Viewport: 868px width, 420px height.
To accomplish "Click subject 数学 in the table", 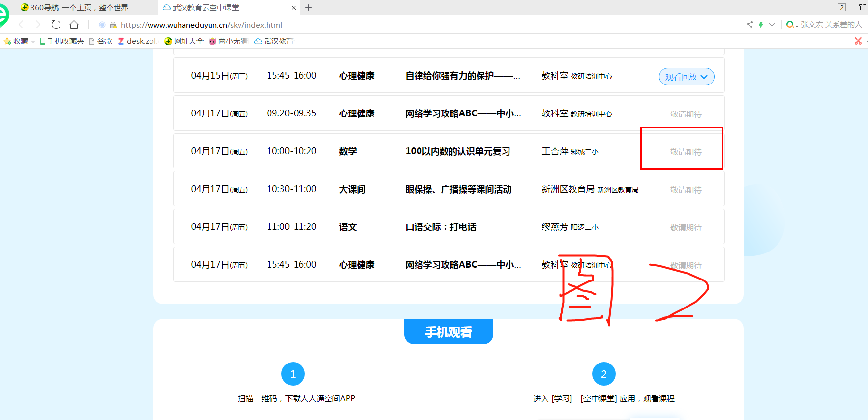I will [348, 151].
